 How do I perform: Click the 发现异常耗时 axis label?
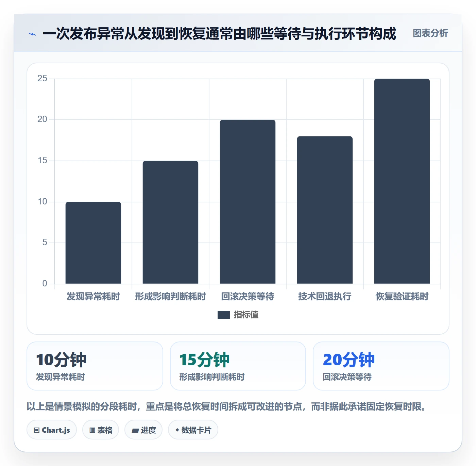point(93,297)
